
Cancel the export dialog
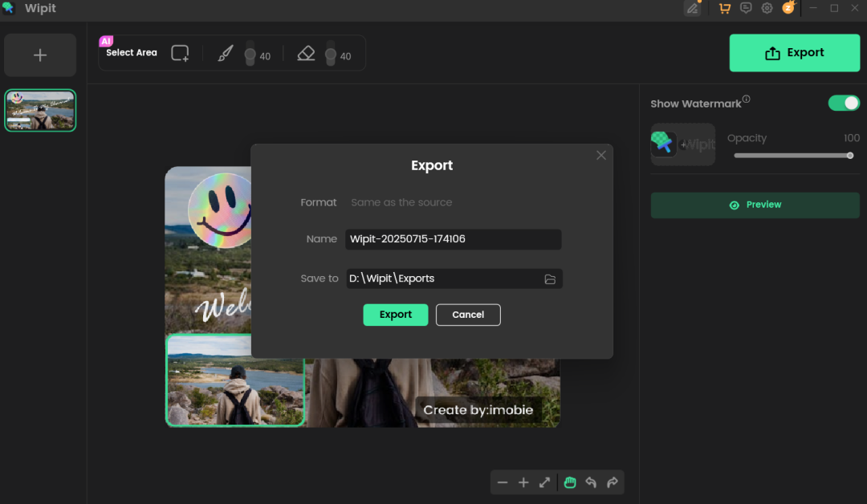click(468, 315)
